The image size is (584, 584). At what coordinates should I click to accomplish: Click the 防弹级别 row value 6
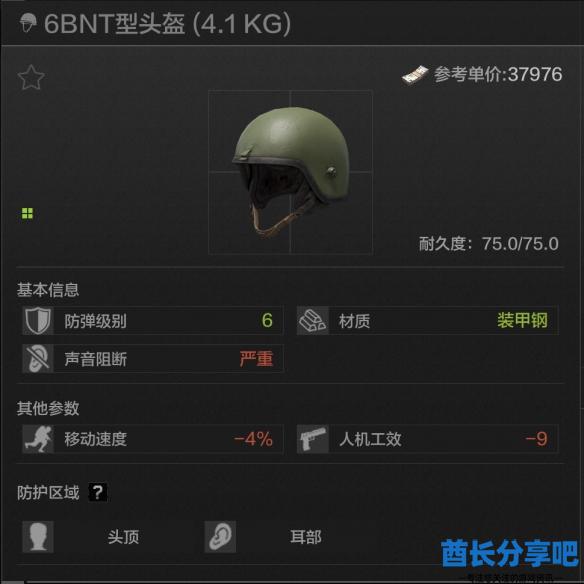pos(267,320)
